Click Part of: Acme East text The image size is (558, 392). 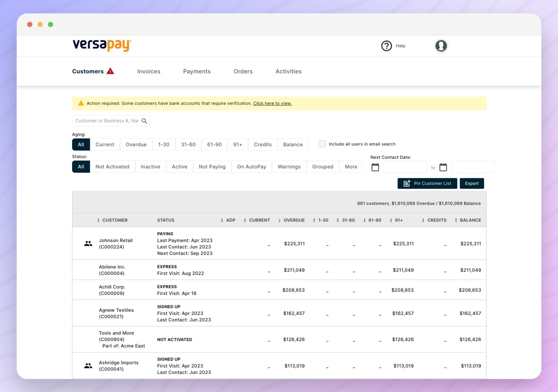[x=124, y=346]
